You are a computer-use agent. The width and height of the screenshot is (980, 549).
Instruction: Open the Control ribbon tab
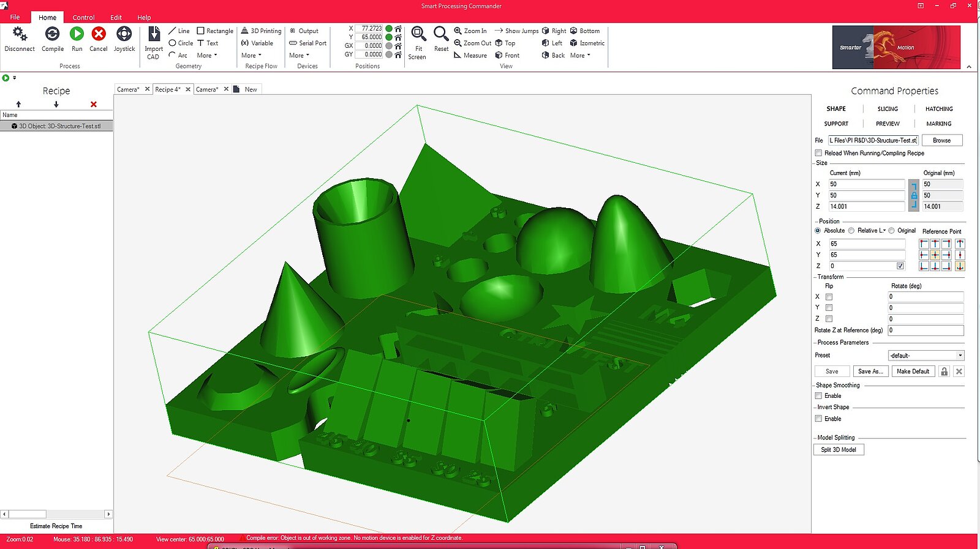click(x=83, y=17)
